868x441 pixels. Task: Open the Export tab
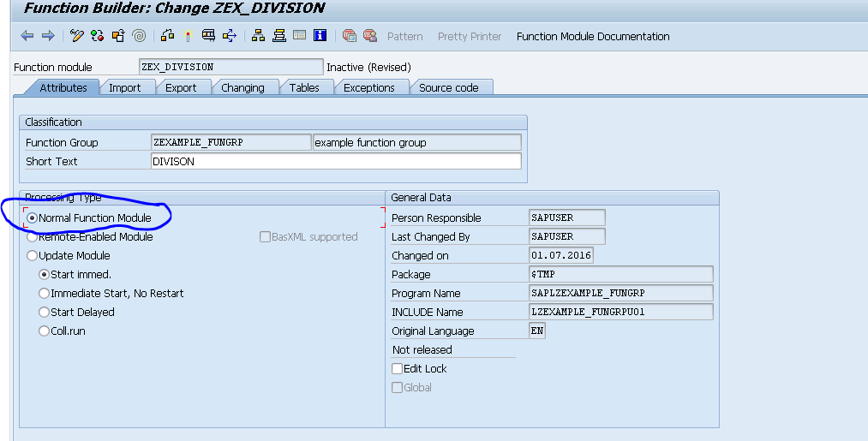(x=181, y=87)
